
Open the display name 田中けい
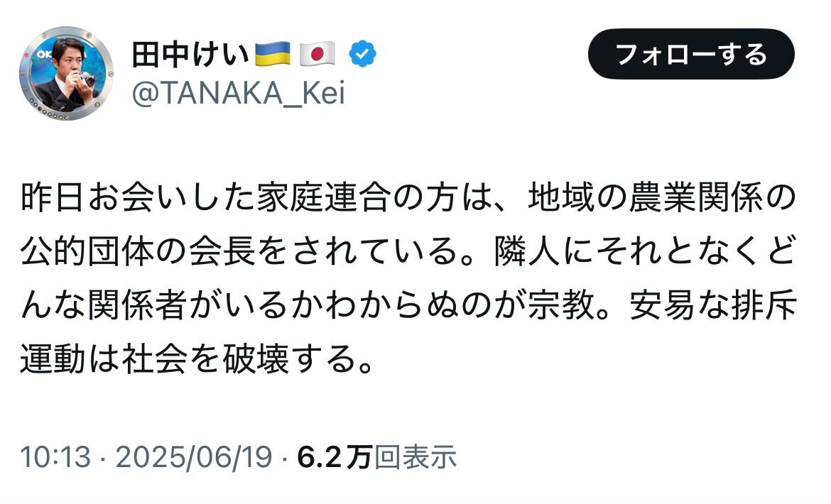pyautogui.click(x=190, y=54)
